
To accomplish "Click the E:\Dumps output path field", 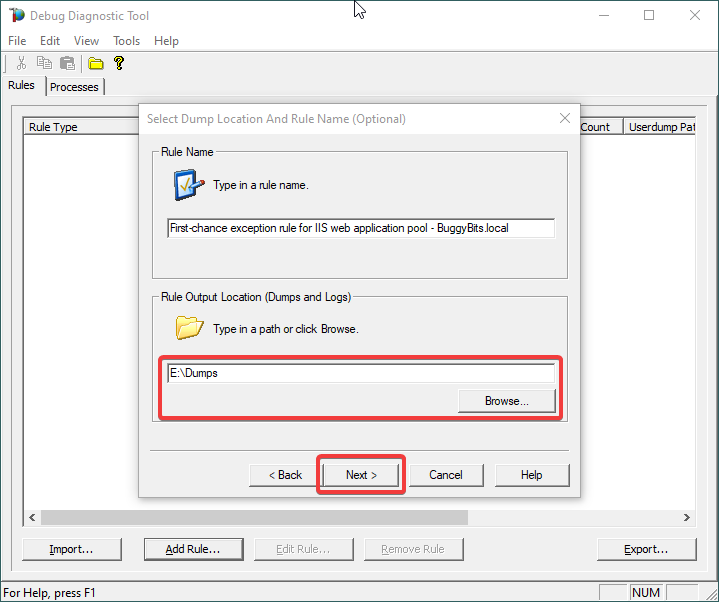I will (360, 373).
